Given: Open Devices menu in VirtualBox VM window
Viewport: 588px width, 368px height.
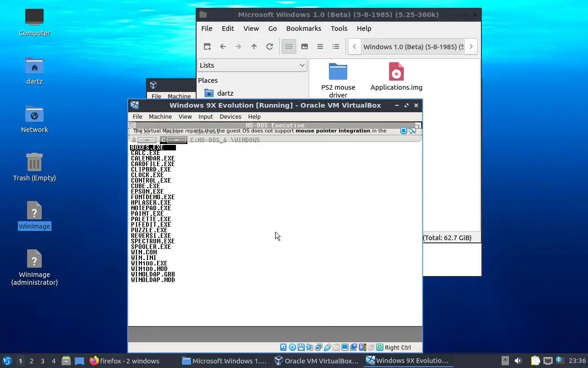Looking at the screenshot, I should [230, 117].
